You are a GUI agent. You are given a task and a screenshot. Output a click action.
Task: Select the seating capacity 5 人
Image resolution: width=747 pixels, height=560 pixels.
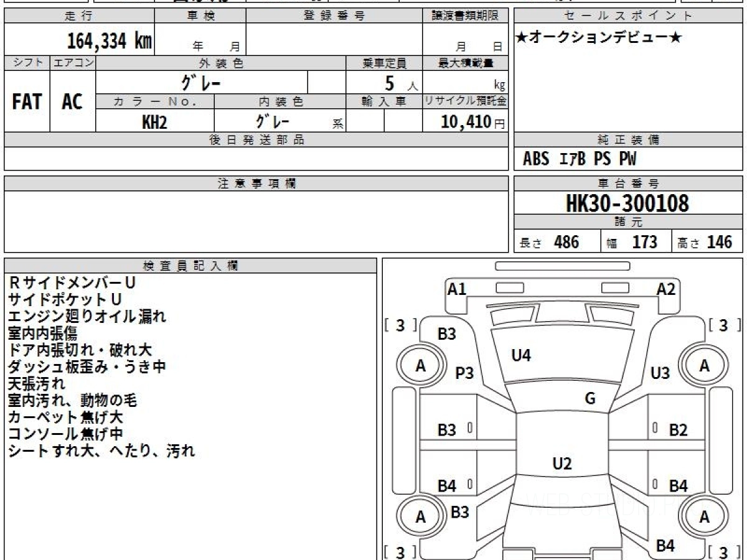[400, 83]
